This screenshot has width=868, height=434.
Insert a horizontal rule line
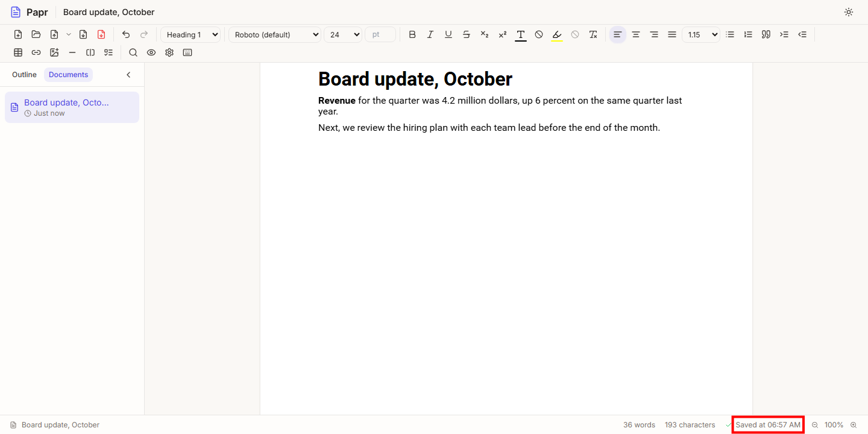[x=72, y=52]
